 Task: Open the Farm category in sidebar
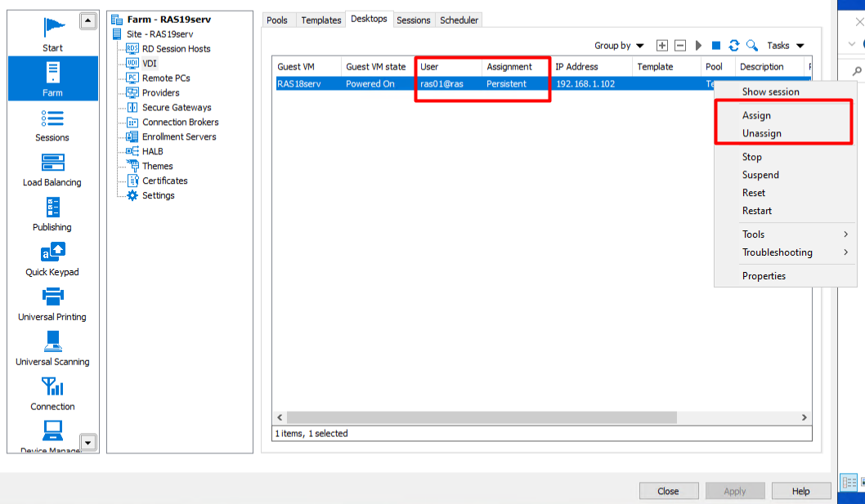pos(52,78)
